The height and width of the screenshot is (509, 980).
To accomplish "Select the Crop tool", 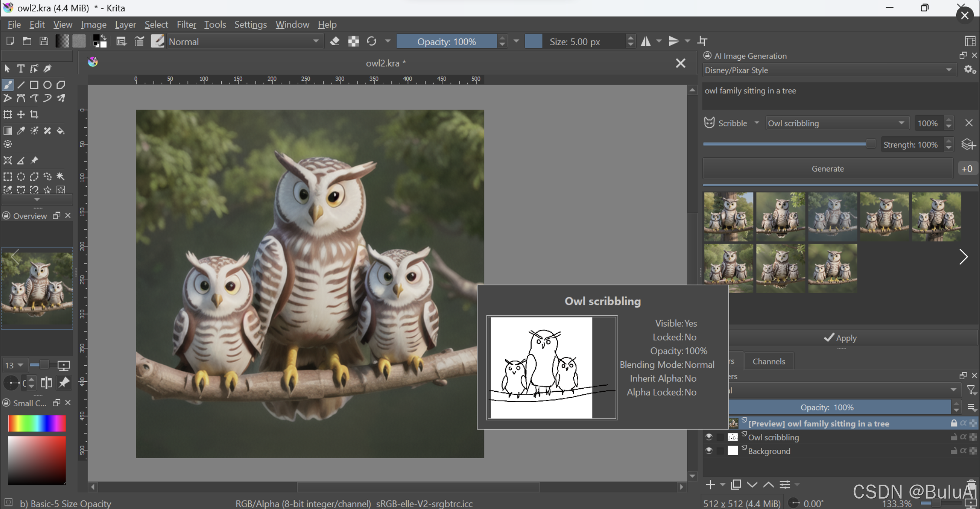I will [34, 115].
